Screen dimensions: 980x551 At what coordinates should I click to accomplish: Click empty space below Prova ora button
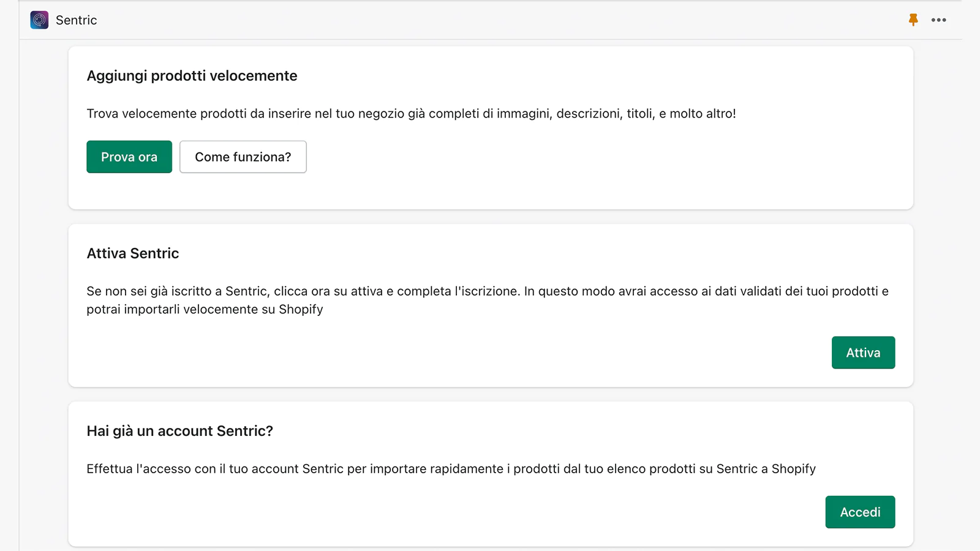129,191
